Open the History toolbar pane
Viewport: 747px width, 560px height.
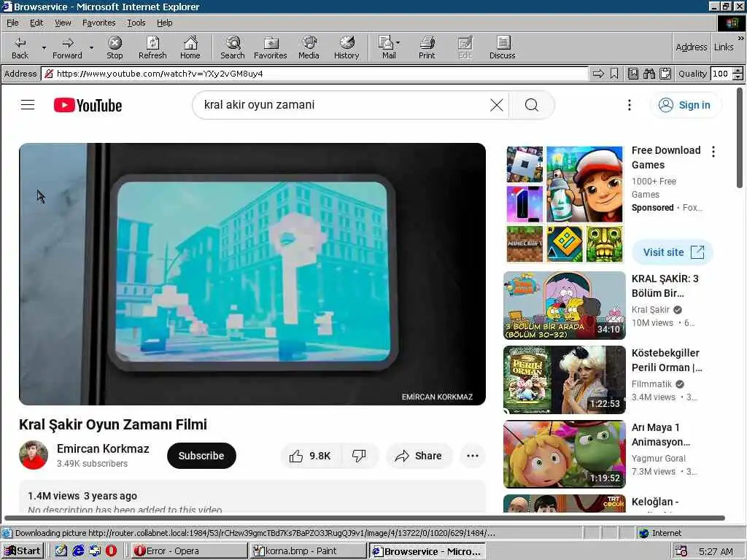(347, 47)
